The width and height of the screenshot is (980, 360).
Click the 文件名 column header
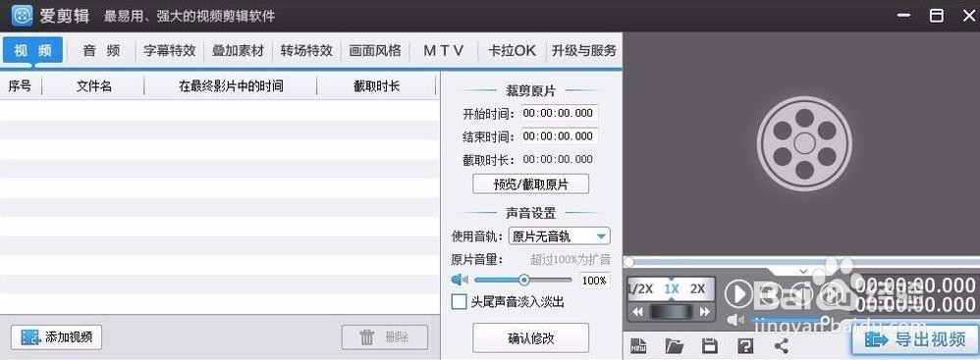click(93, 86)
